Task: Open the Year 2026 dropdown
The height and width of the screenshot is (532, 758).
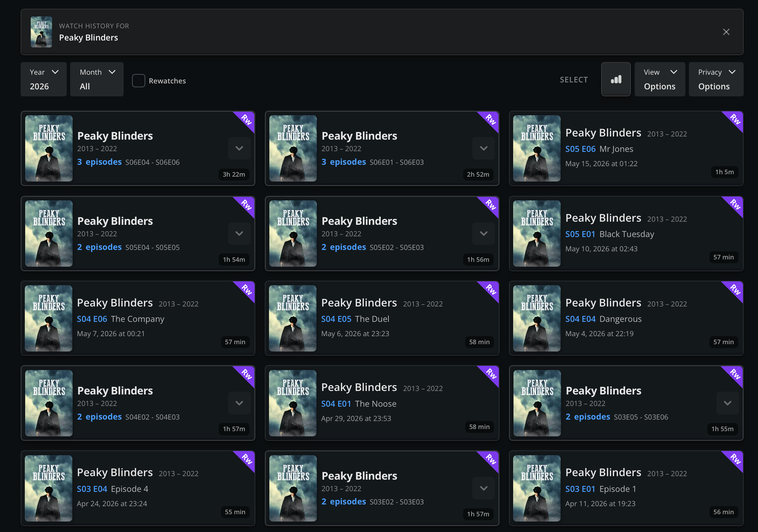Action: 44,79
